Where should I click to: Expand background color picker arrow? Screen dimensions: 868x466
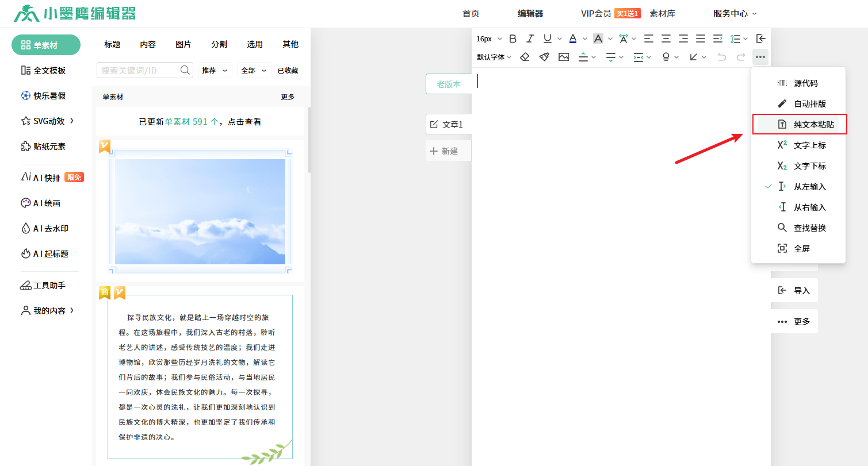click(610, 39)
